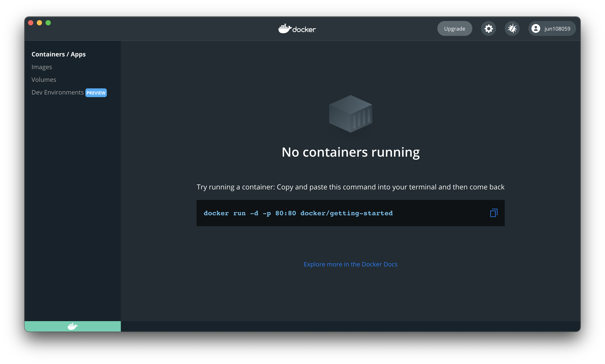Viewport: 605px width, 364px height.
Task: Click the PREVIEW badge
Action: pos(96,93)
